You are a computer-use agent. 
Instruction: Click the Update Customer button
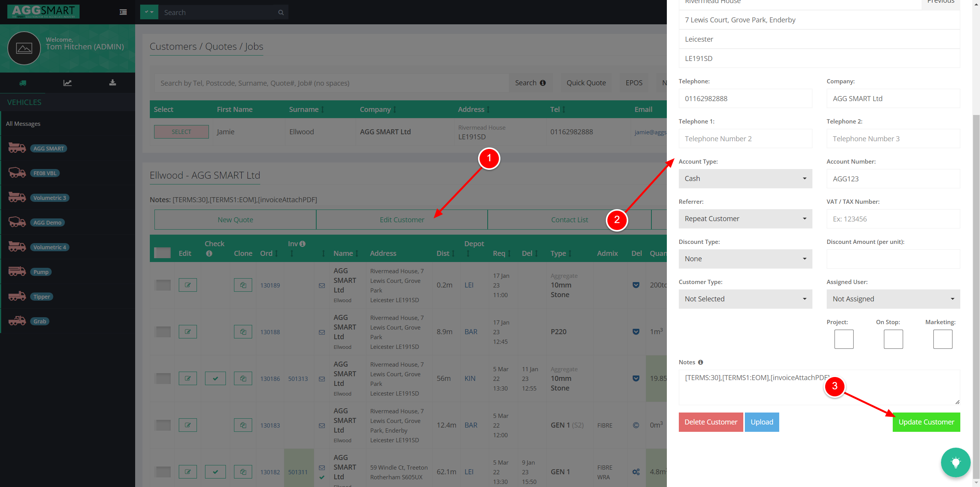pyautogui.click(x=926, y=422)
